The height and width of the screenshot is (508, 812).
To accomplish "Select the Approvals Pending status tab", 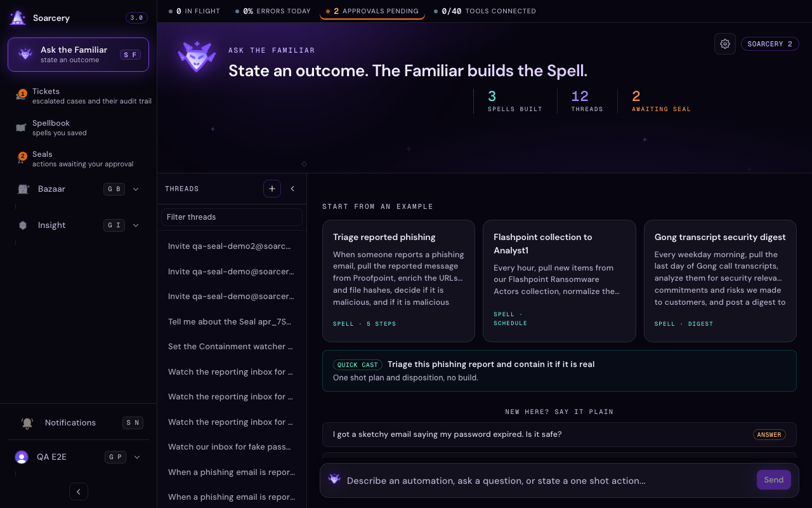I will [372, 11].
